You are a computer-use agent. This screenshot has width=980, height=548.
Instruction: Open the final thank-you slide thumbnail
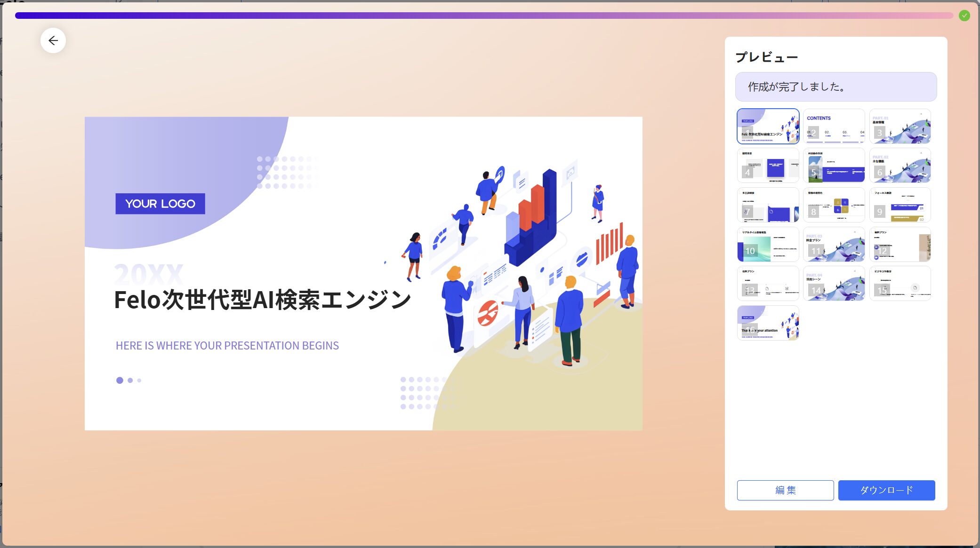click(x=768, y=323)
